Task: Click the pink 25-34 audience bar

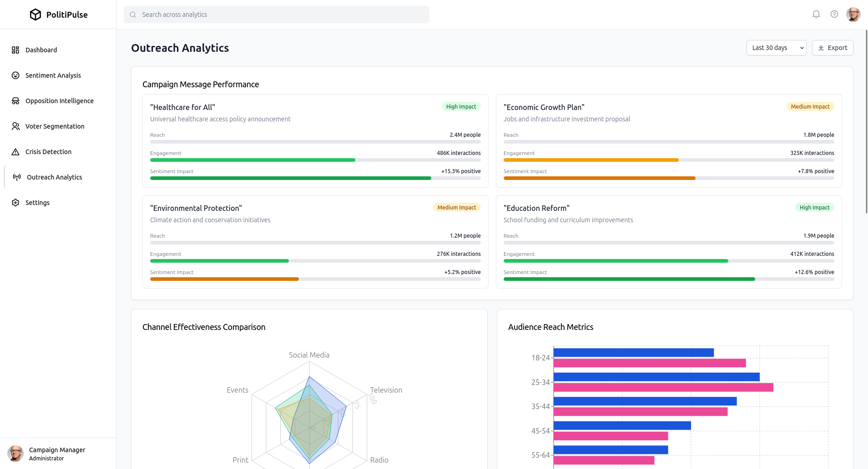Action: [x=663, y=387]
